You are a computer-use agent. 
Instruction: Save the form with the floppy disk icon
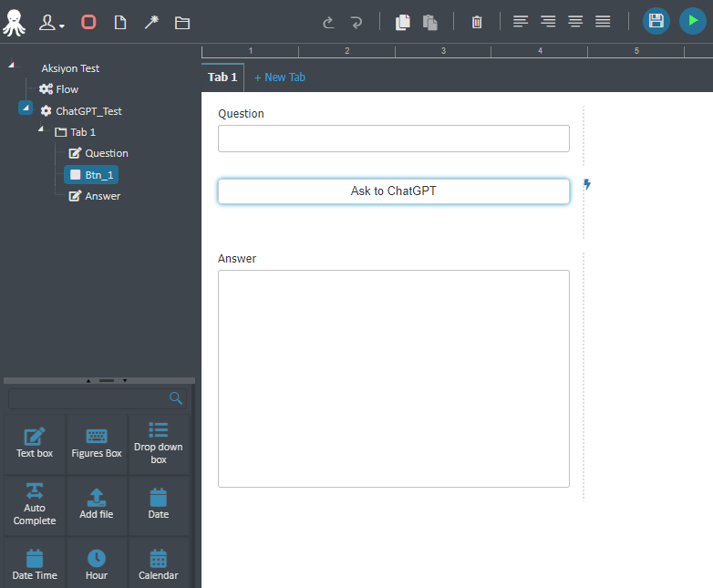[x=656, y=21]
